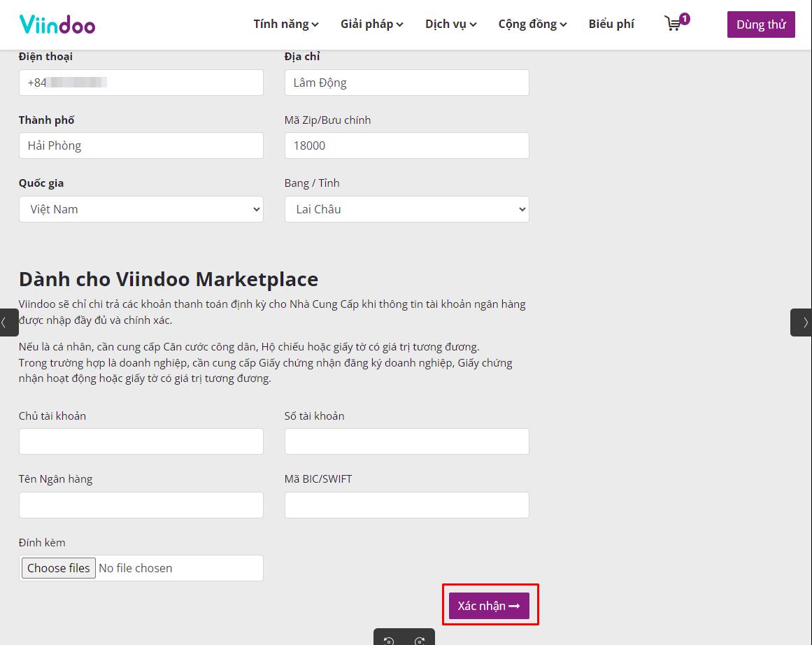Click the Mã Zip/Bưu chính field

tap(406, 146)
